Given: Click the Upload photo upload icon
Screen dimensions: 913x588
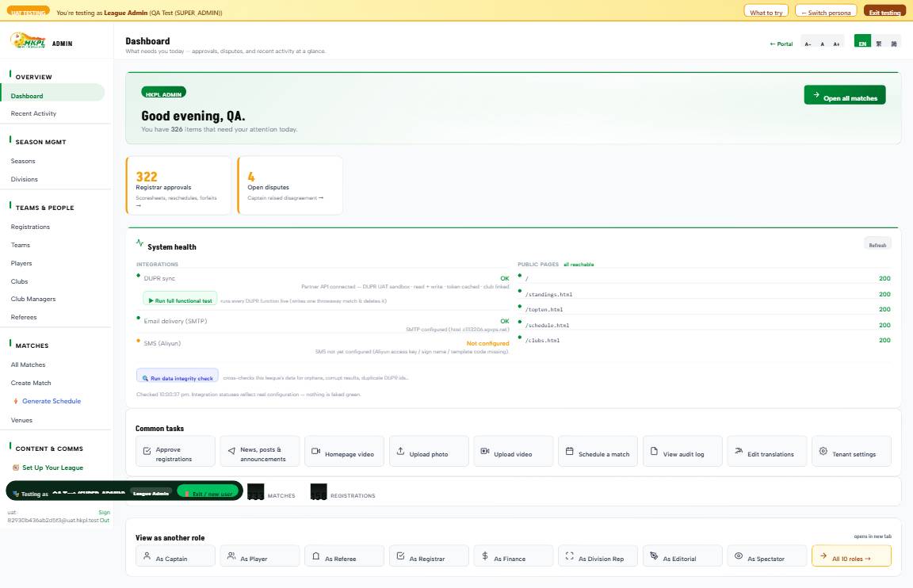Looking at the screenshot, I should point(400,451).
